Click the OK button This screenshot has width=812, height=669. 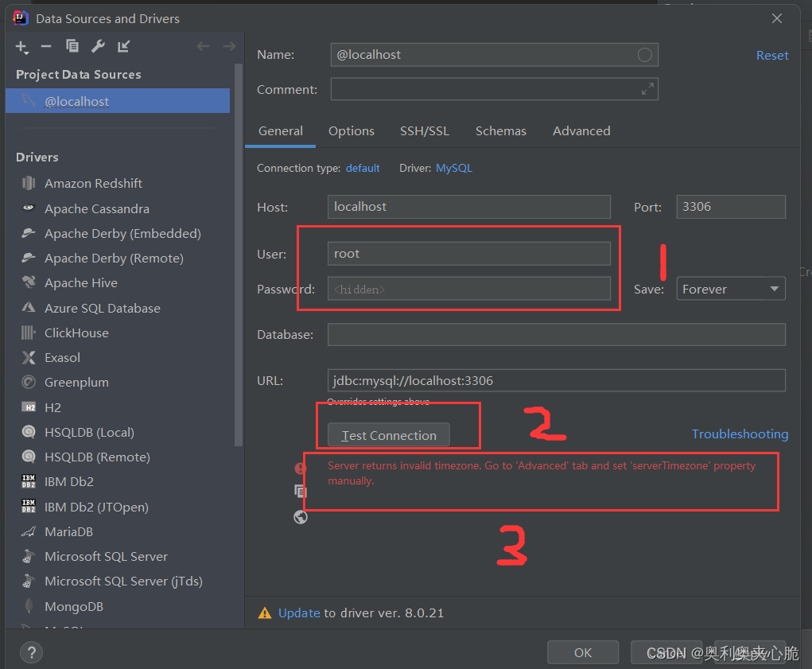coord(583,652)
